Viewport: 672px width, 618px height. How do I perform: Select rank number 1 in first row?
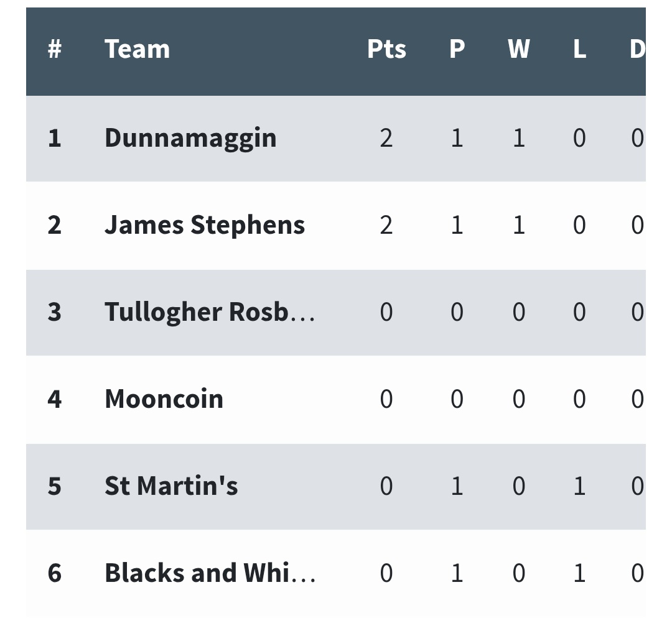(x=55, y=138)
